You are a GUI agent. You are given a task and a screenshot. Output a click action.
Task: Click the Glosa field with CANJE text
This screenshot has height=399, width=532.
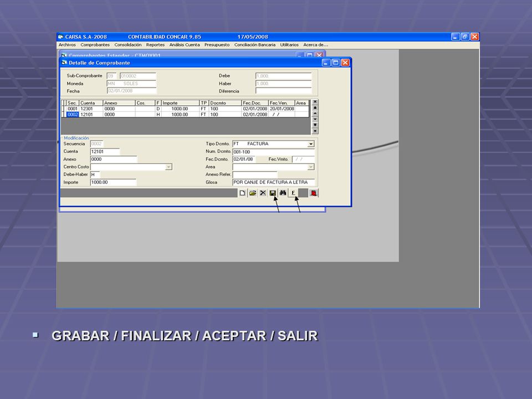click(x=273, y=182)
